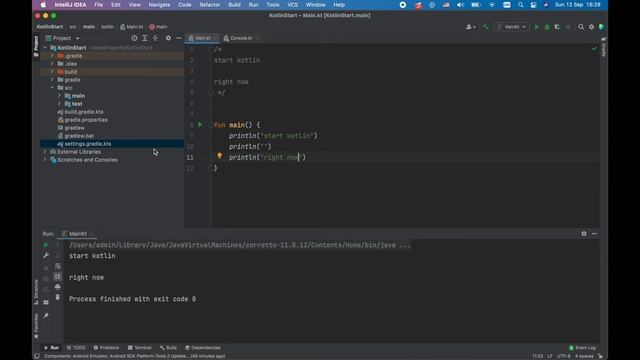Open Project view dropdown
This screenshot has height=360, width=640.
tap(62, 38)
